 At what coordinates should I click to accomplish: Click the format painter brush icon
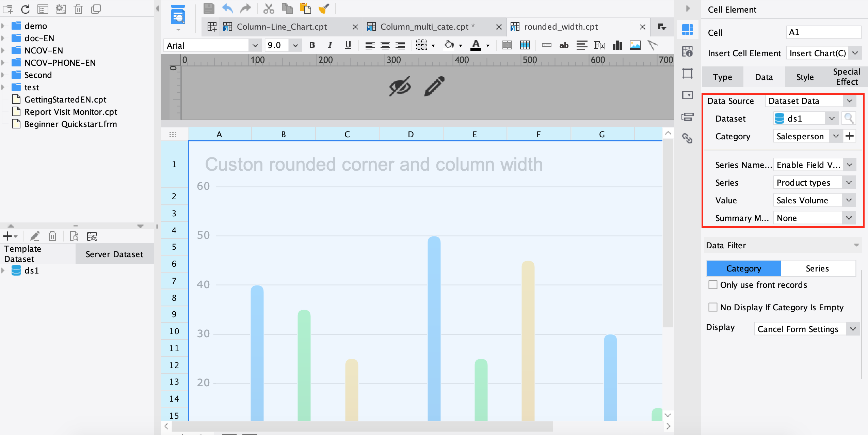pos(324,9)
